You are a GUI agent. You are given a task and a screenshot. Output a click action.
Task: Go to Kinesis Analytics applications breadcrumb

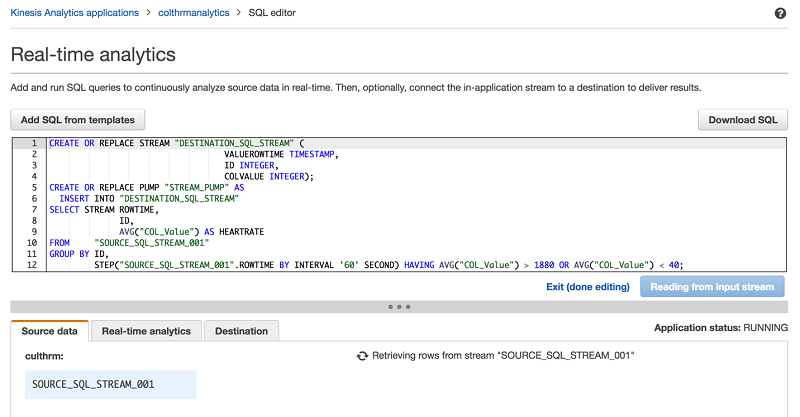click(x=76, y=13)
